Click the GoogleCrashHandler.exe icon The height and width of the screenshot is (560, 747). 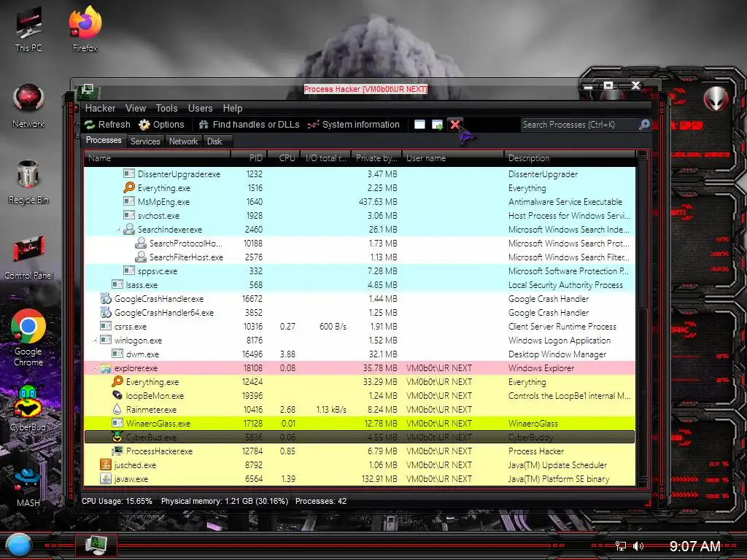pyautogui.click(x=106, y=298)
